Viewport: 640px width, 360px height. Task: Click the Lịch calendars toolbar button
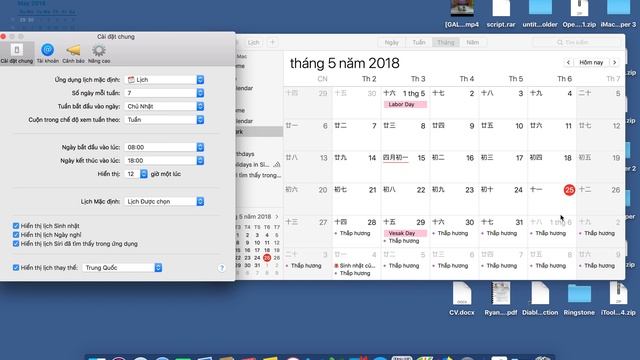(253, 42)
